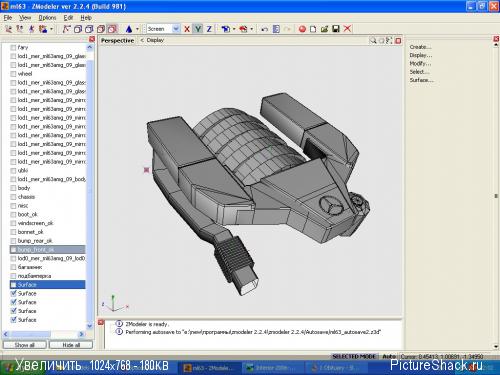
Task: Click the red tool icon before undo
Action: (x=243, y=29)
